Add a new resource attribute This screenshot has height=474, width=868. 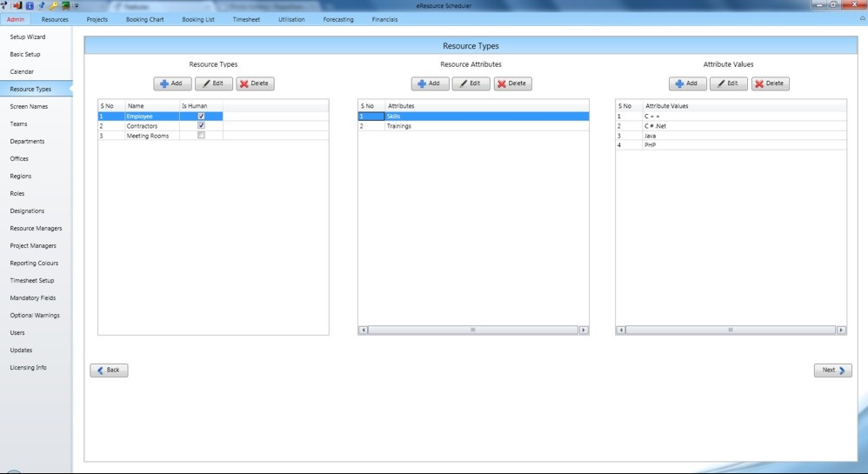click(430, 83)
